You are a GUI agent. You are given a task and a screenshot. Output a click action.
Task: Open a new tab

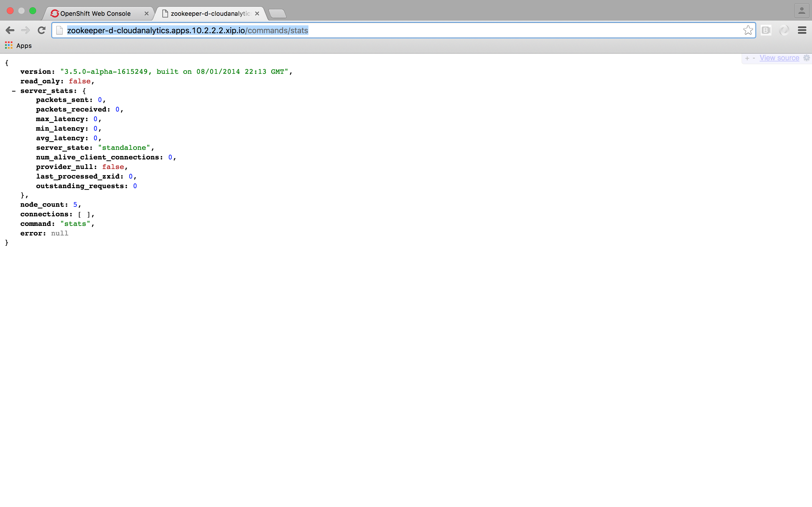[x=277, y=14]
